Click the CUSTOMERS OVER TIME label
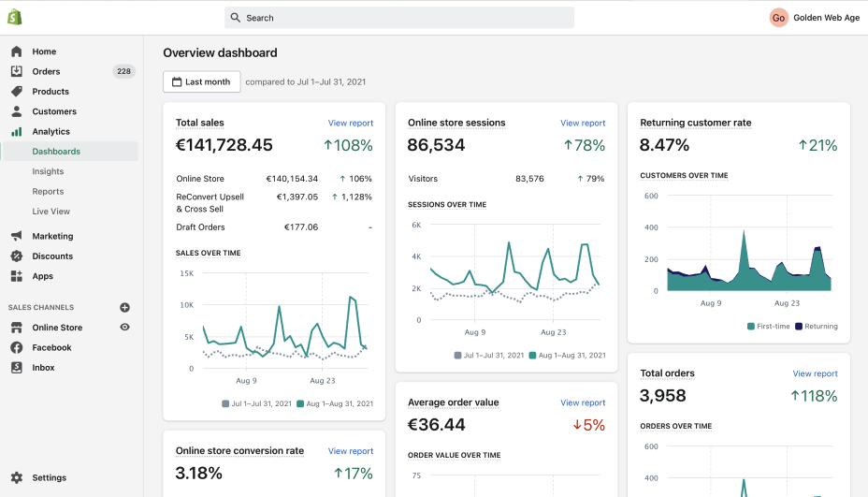Image resolution: width=868 pixels, height=497 pixels. click(x=685, y=176)
